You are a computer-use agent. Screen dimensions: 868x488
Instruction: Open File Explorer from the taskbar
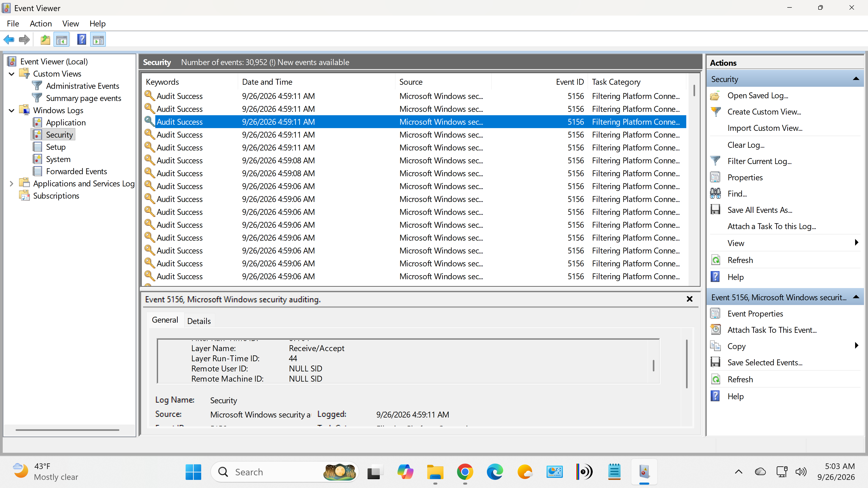(x=435, y=472)
